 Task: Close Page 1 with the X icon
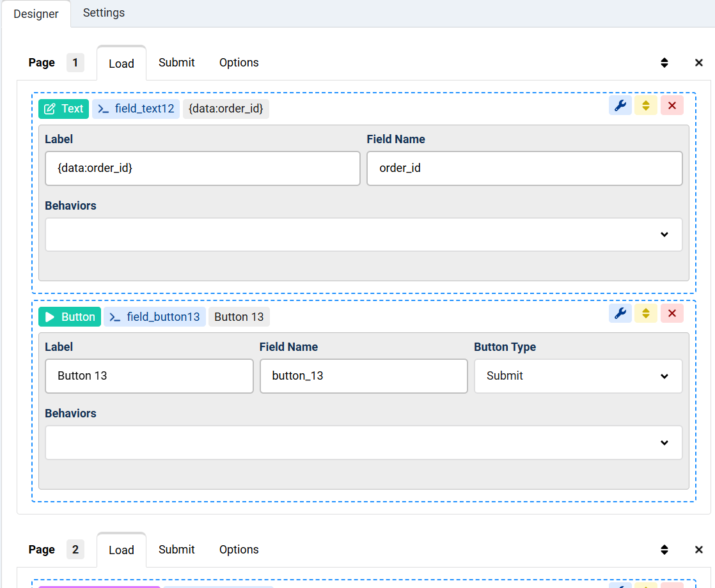pyautogui.click(x=698, y=63)
